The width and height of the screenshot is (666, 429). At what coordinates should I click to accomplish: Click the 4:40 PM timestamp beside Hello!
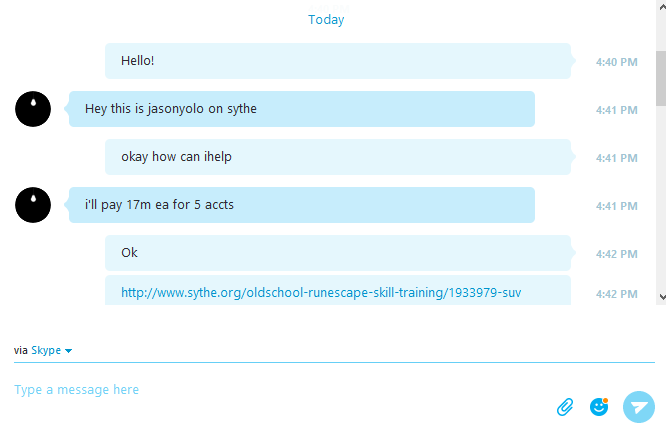pyautogui.click(x=617, y=62)
